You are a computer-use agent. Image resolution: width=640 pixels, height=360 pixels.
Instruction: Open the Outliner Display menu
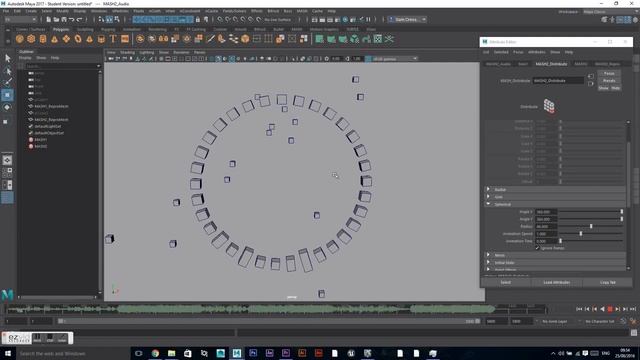click(25, 58)
